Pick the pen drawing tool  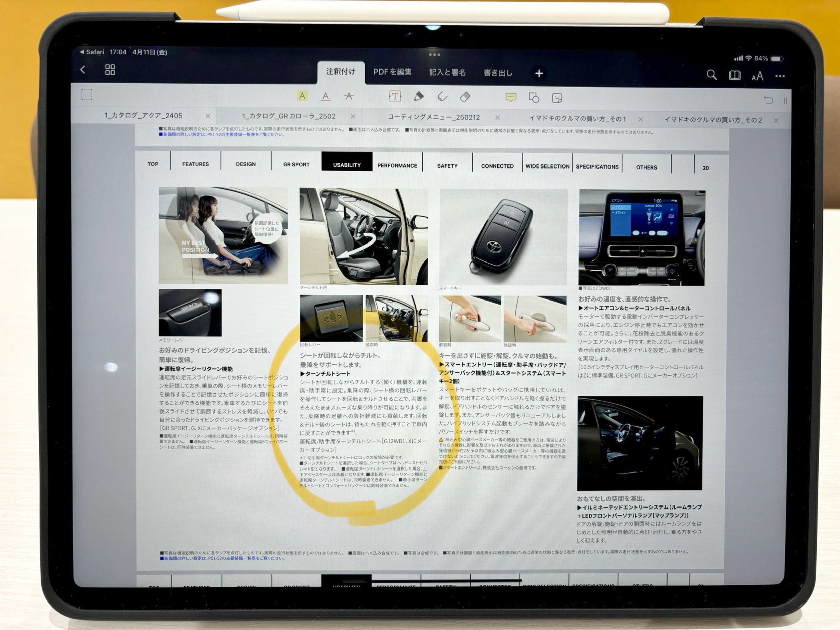point(418,96)
